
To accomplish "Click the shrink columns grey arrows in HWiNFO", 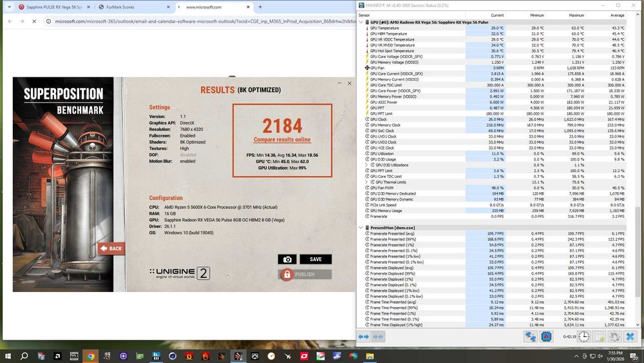I will pyautogui.click(x=378, y=337).
